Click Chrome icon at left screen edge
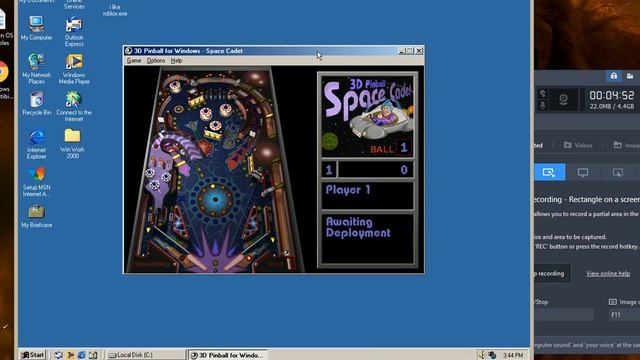This screenshot has height=360, width=640. [x=3, y=72]
